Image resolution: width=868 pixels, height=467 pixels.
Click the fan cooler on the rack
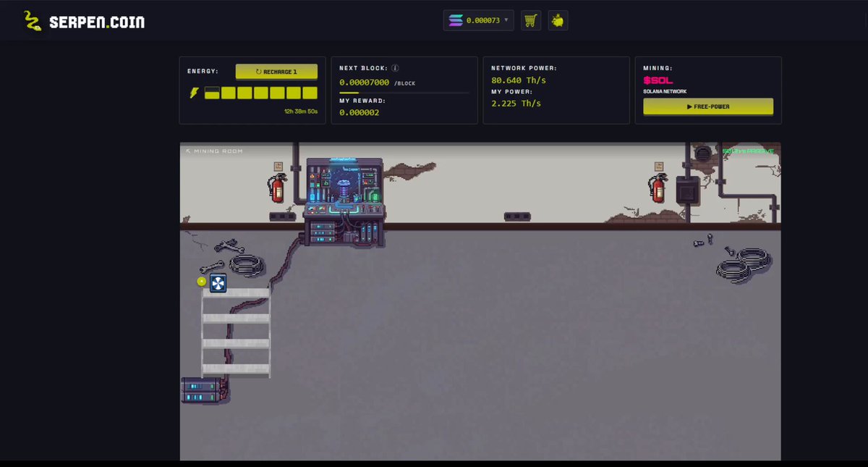coord(218,283)
